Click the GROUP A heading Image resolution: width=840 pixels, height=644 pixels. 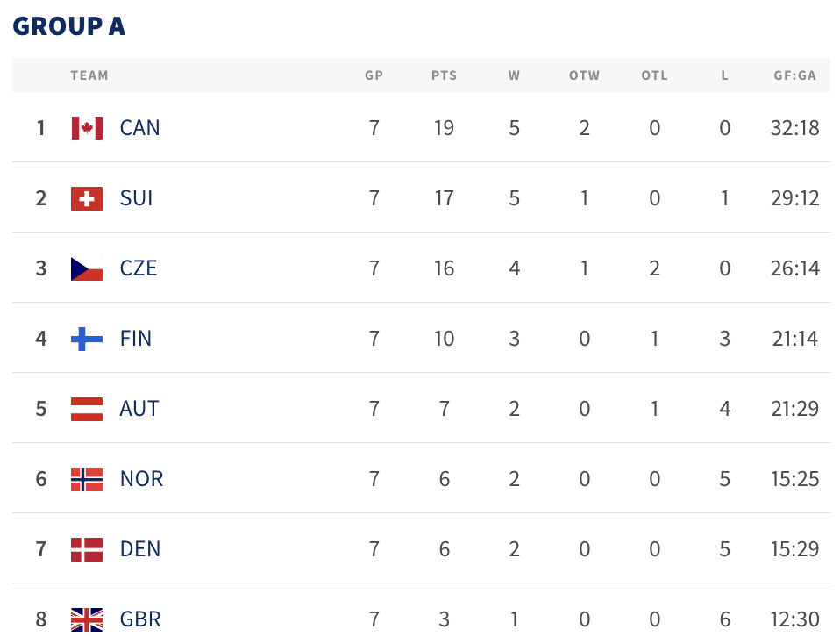tap(69, 26)
